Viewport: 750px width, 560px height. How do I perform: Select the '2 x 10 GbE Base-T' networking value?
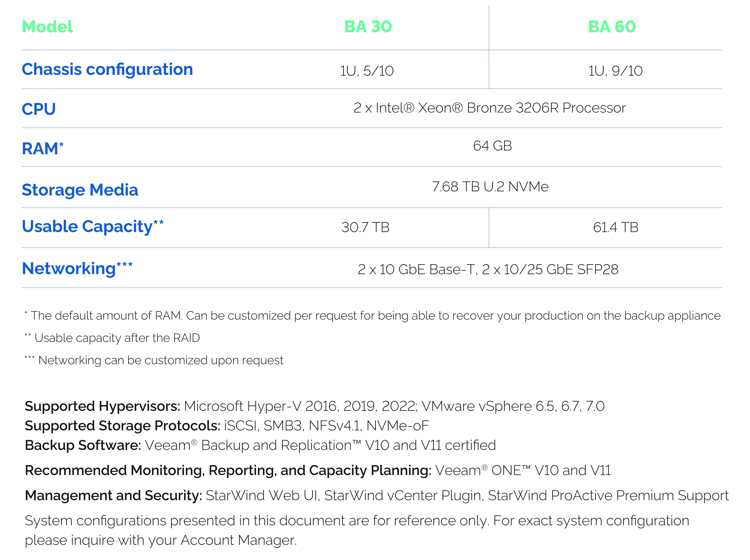pos(416,269)
